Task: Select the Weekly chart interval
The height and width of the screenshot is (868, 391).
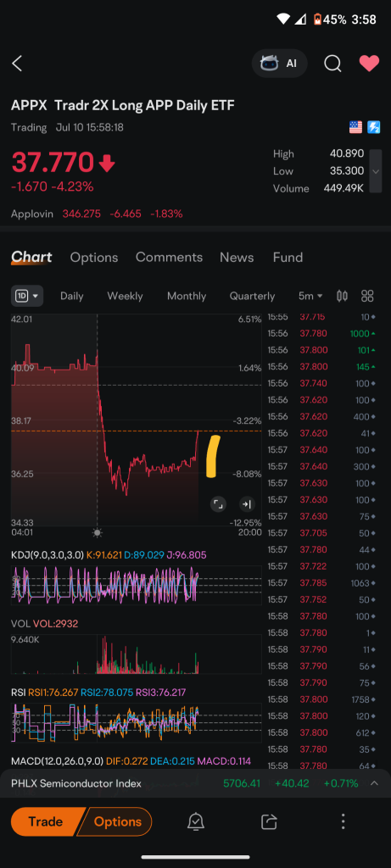Action: [125, 296]
